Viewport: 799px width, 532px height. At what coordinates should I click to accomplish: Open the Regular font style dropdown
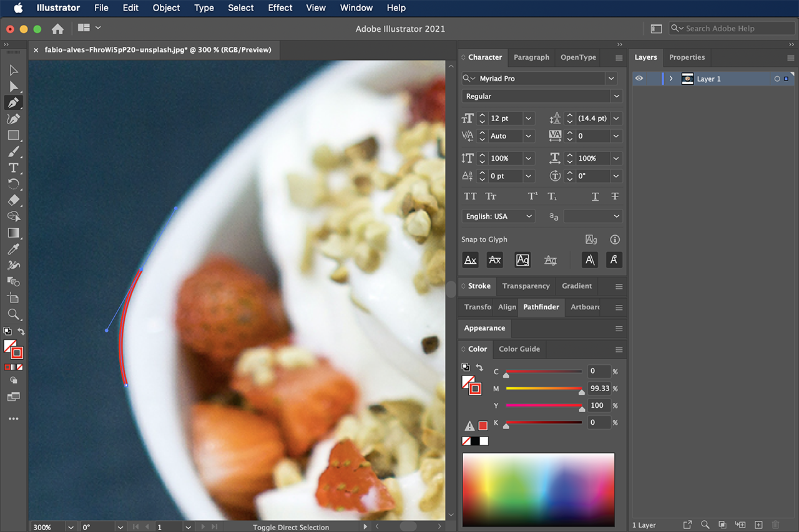[x=617, y=96]
